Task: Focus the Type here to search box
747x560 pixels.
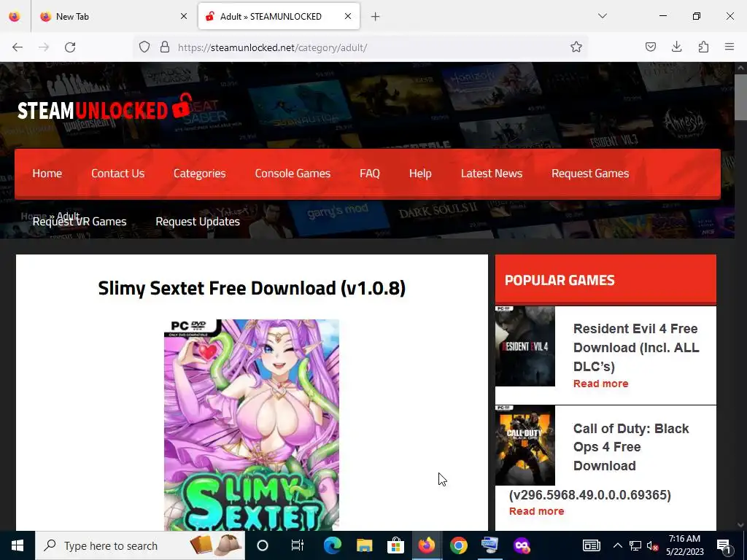Action: pos(140,545)
